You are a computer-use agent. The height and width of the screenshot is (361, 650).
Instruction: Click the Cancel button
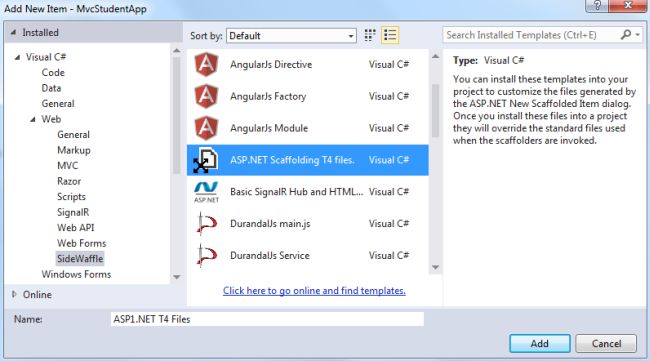click(x=606, y=344)
